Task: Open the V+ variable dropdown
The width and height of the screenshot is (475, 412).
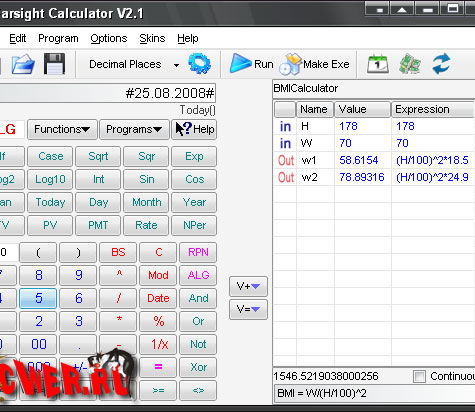Action: coord(248,286)
